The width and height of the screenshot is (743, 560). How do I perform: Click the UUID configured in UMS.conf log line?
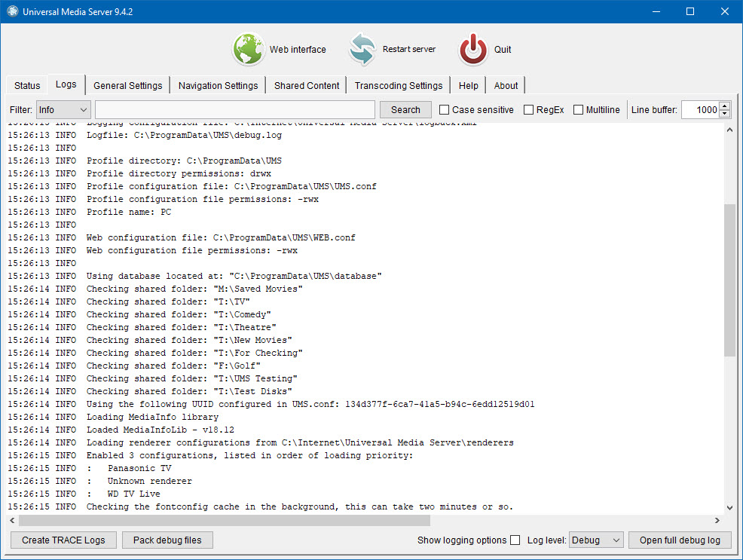pyautogui.click(x=271, y=404)
